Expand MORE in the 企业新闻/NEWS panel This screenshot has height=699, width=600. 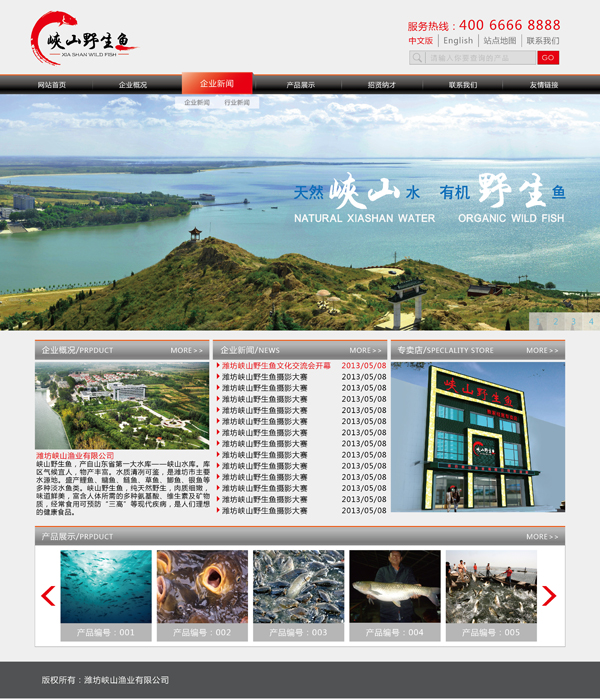click(365, 351)
